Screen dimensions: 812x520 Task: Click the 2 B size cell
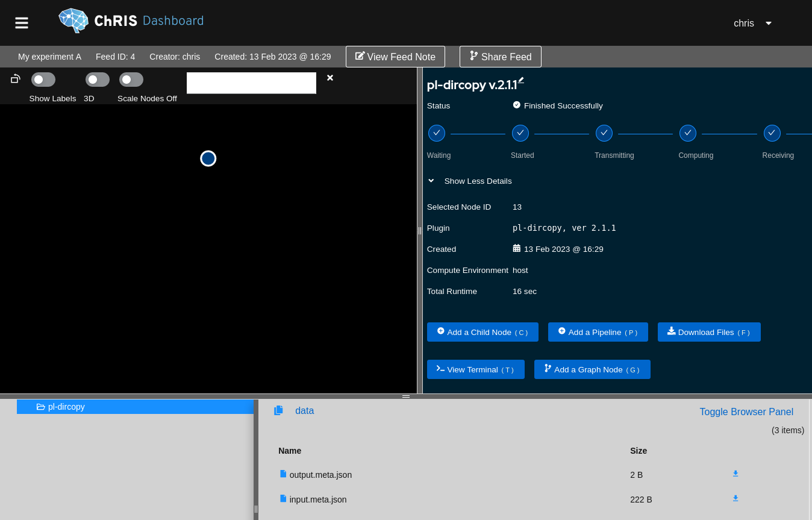coord(636,475)
